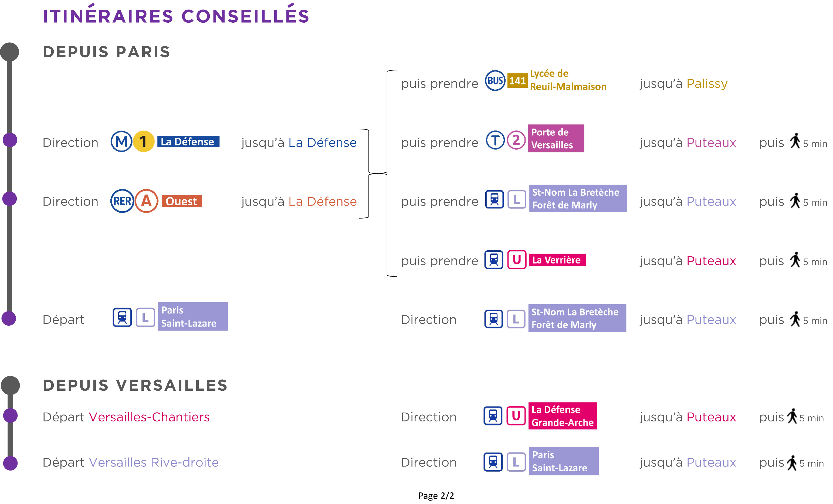Click the walking person icon on the T2 row

(x=795, y=141)
